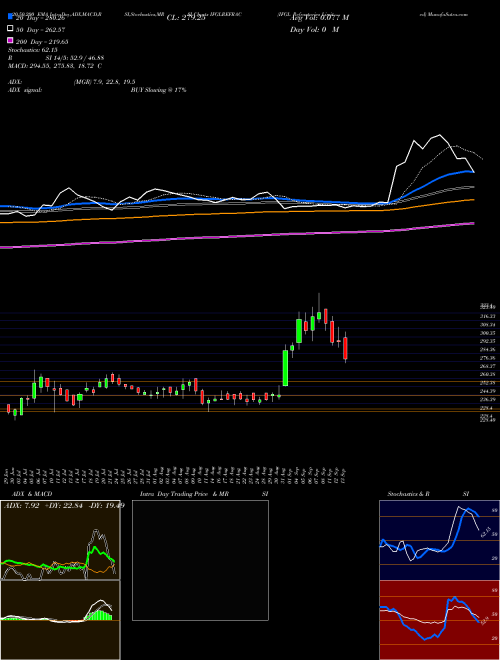The width and height of the screenshot is (500, 660).
Task: Click the 260.38 price axis label
Action: pyautogui.click(x=488, y=374)
